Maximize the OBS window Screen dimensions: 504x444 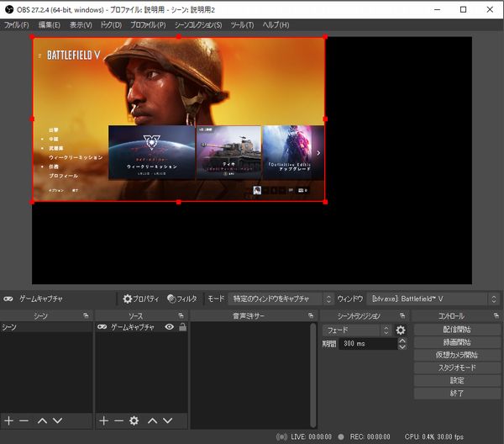point(463,9)
